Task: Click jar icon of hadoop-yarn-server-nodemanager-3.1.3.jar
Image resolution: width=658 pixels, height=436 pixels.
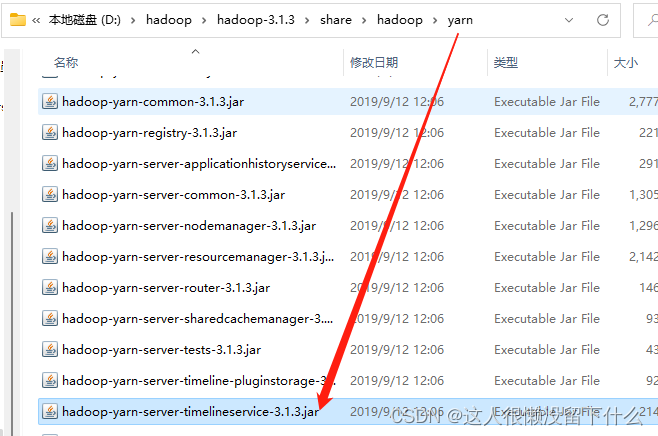Action: pos(50,226)
